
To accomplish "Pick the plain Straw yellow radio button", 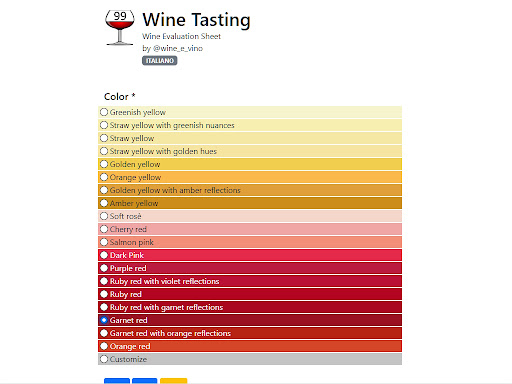I will pos(104,138).
